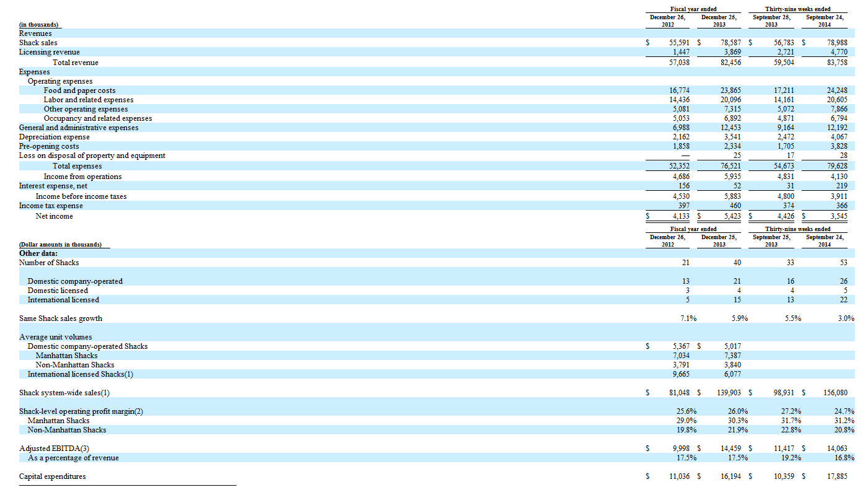
Task: Select "General and administrative expenses" label
Action: [x=79, y=128]
